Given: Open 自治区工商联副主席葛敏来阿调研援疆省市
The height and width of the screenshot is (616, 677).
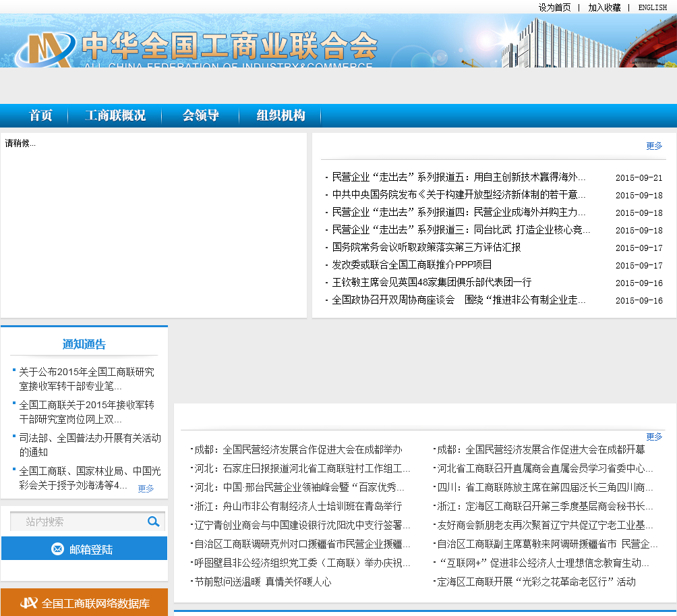Looking at the screenshot, I should coord(547,544).
